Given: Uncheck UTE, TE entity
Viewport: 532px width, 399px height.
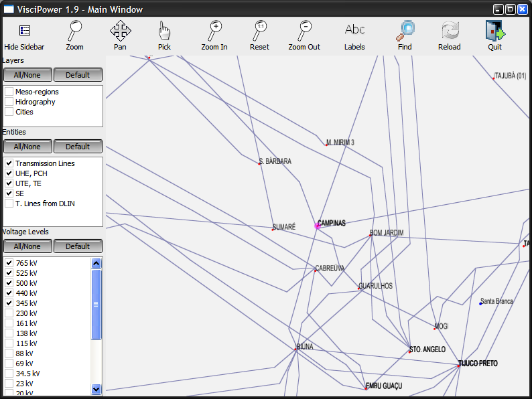Looking at the screenshot, I should pyautogui.click(x=9, y=183).
